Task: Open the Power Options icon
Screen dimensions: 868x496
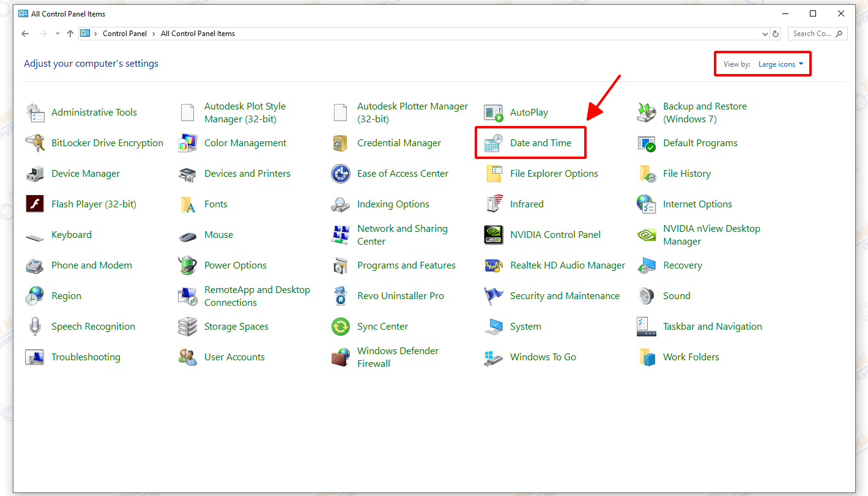Action: click(188, 265)
